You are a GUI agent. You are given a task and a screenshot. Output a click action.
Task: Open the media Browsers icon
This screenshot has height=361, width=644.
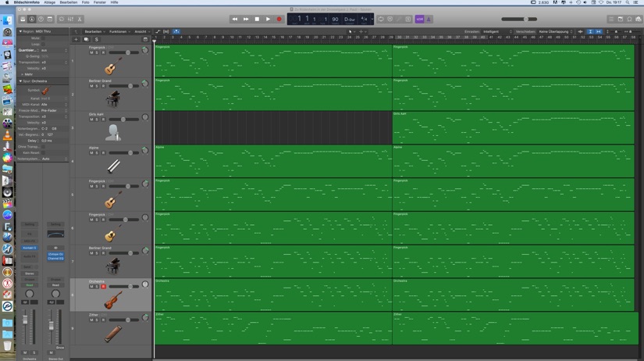pyautogui.click(x=639, y=20)
